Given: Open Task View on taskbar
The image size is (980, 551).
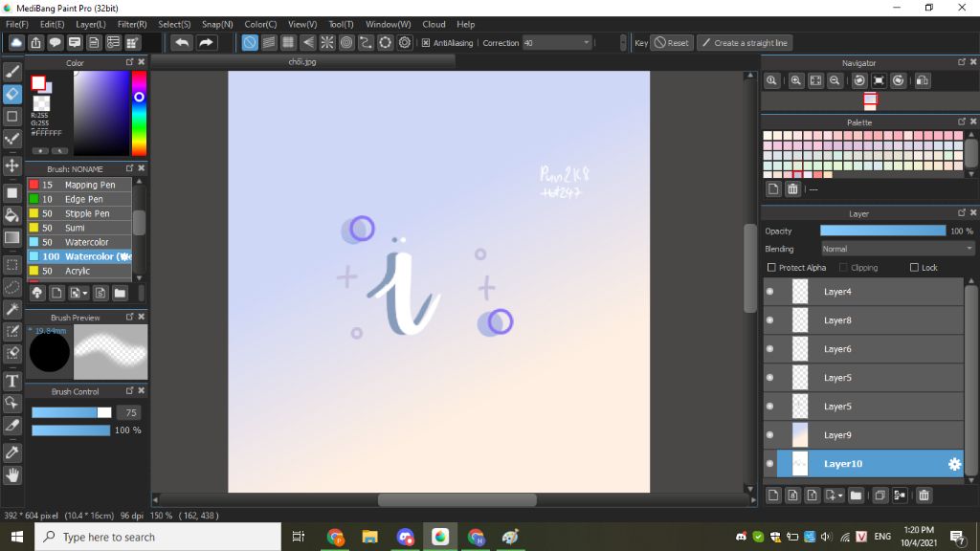Looking at the screenshot, I should 299,537.
